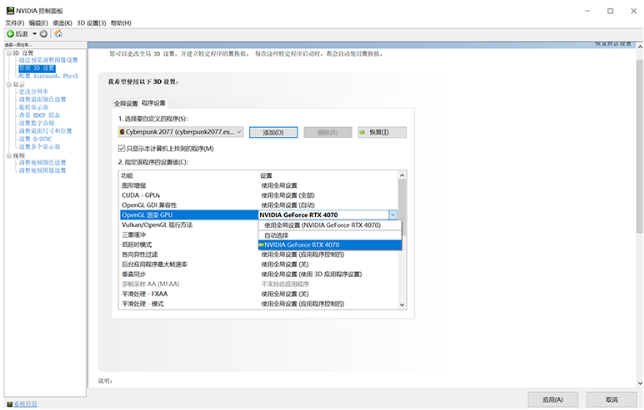Click the green Back arrow icon
Image resolution: width=644 pixels, height=410 pixels.
pos(10,34)
